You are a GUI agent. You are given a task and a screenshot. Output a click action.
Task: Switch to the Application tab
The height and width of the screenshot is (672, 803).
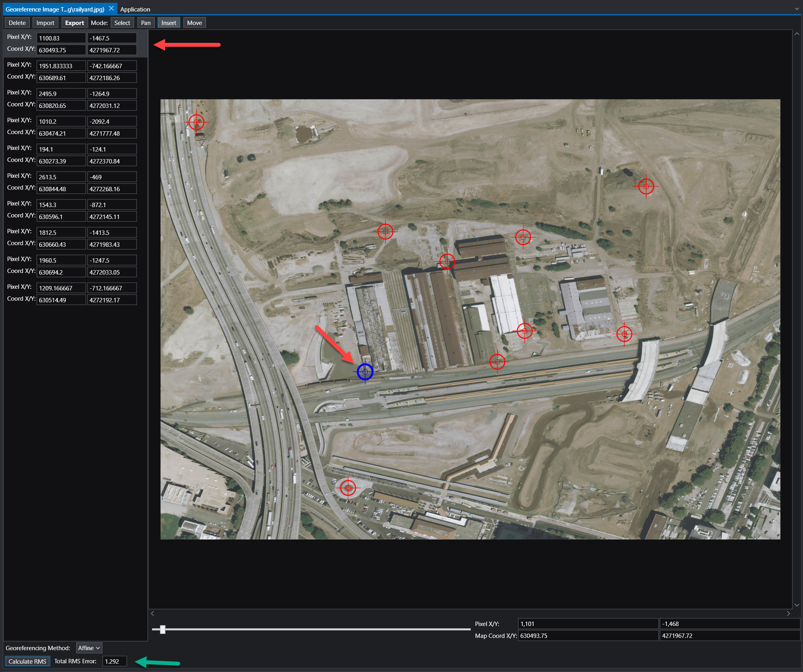[135, 9]
